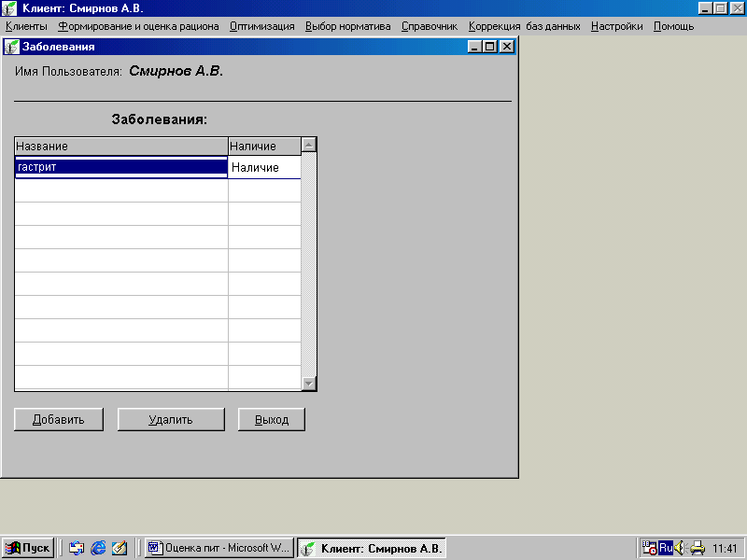Click the volume speaker tray icon
The height and width of the screenshot is (560, 747).
click(680, 548)
